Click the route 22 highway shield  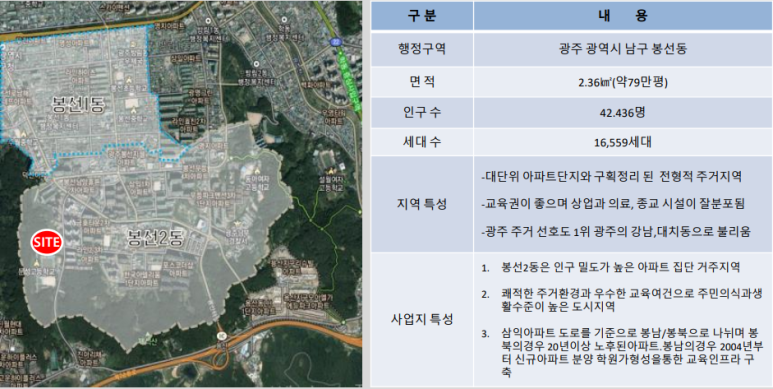(x=336, y=43)
